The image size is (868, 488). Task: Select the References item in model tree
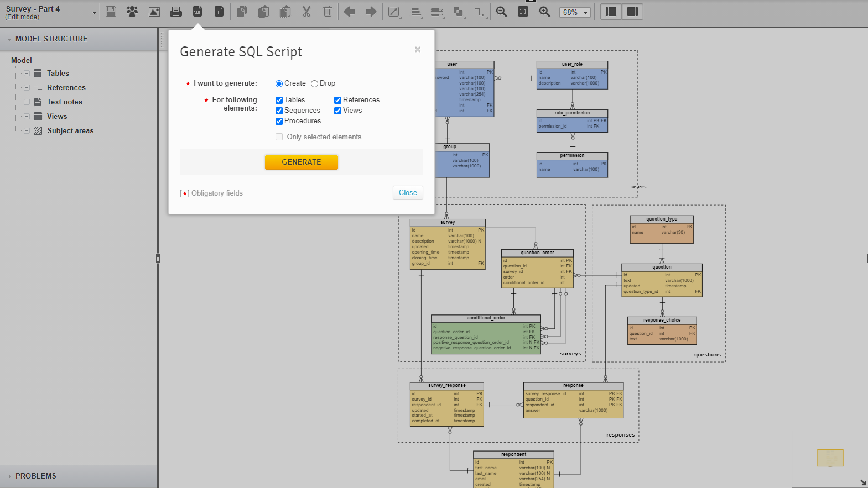(x=66, y=87)
